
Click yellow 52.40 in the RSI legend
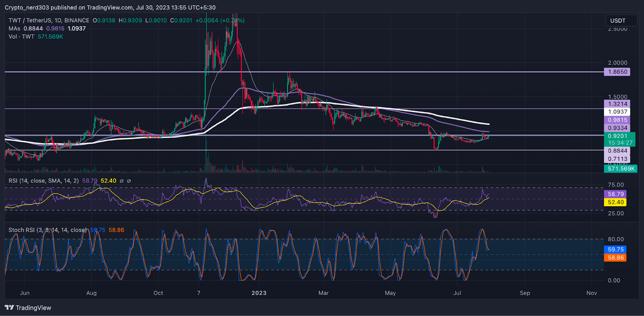pos(109,181)
